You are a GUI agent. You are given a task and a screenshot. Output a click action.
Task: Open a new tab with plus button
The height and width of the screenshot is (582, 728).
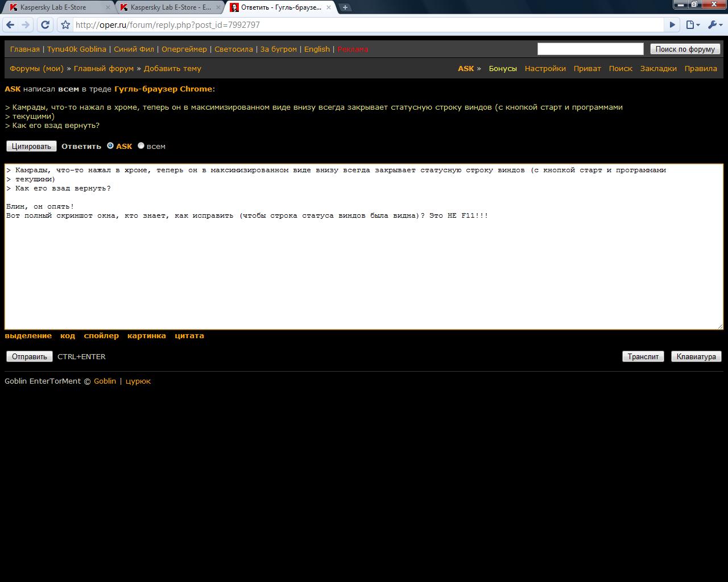point(345,7)
